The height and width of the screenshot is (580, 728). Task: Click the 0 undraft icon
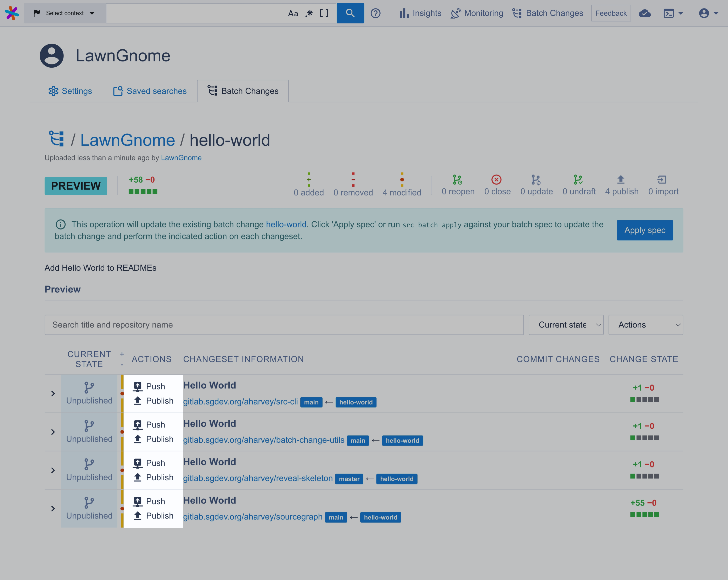tap(578, 179)
